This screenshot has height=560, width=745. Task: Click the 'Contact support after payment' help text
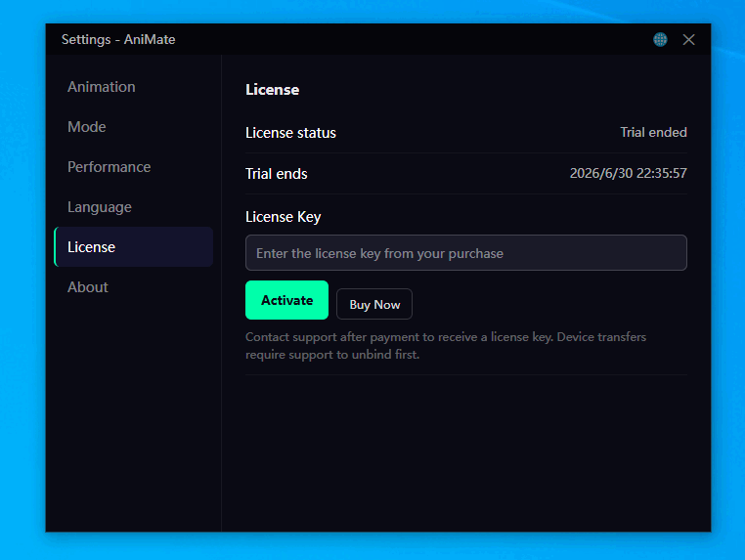tap(446, 346)
